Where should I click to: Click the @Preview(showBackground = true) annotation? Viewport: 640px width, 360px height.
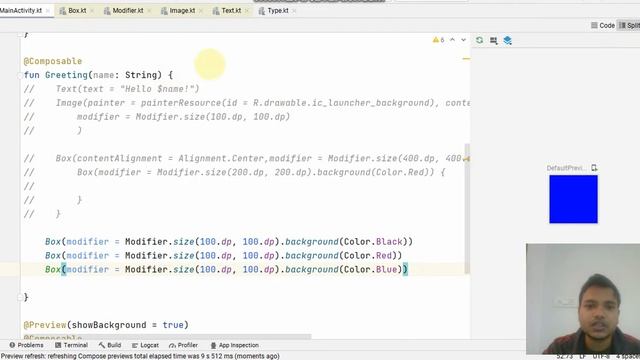106,325
